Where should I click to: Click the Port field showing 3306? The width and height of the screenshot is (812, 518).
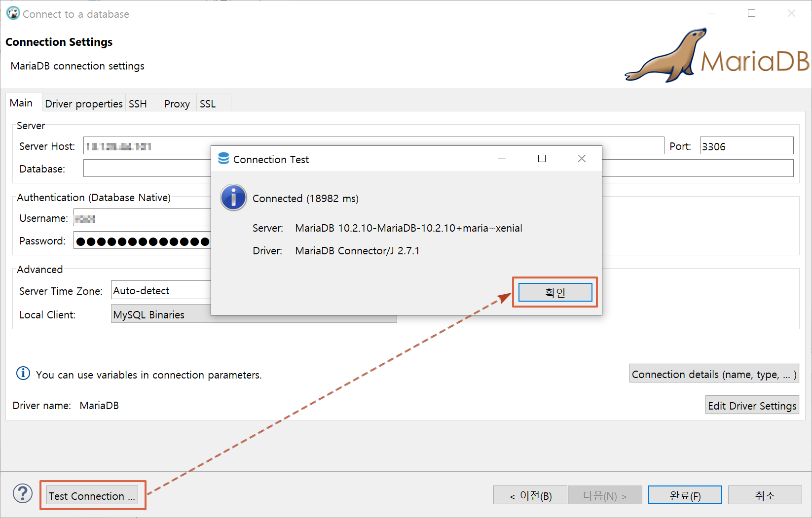click(746, 146)
